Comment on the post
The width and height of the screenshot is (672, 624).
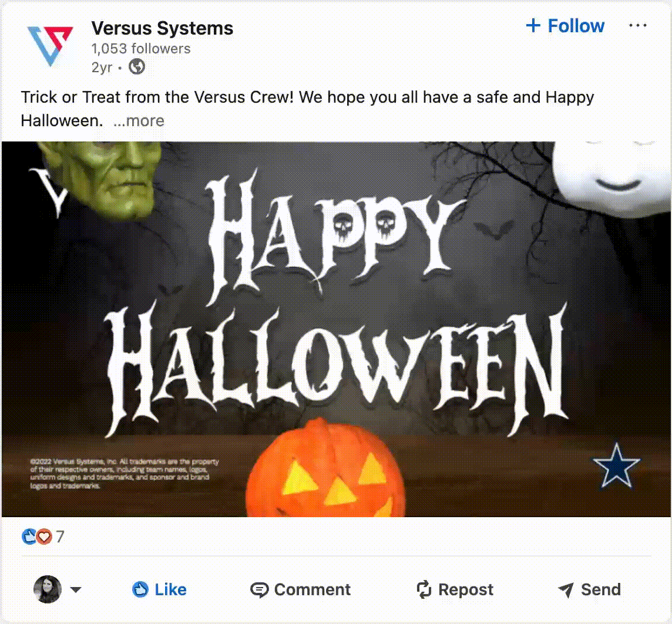click(300, 590)
